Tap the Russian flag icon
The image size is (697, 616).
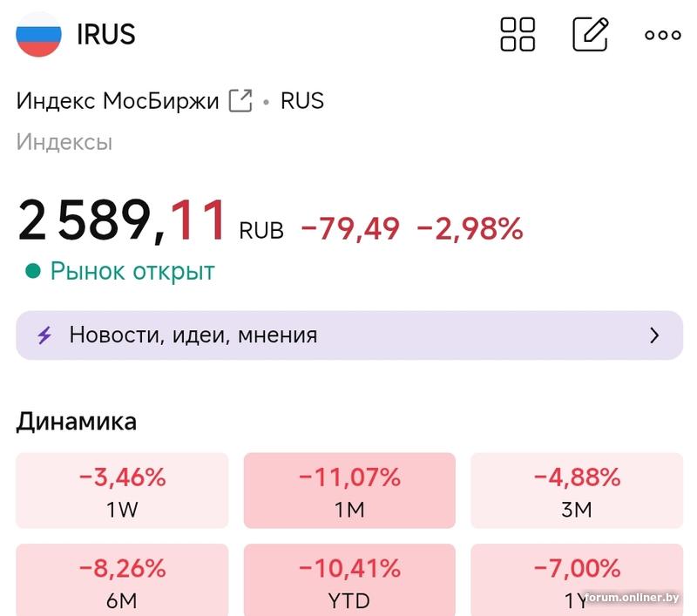tap(39, 35)
